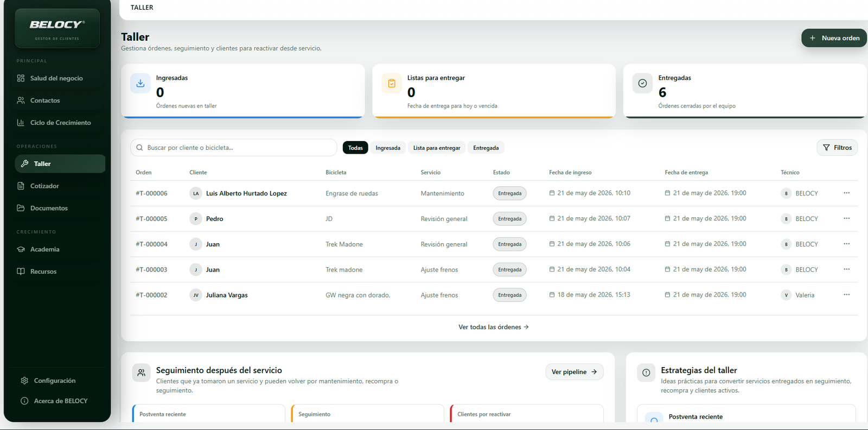Open the Ingresadas summary card
Screen dimensions: 868x430
pos(242,91)
